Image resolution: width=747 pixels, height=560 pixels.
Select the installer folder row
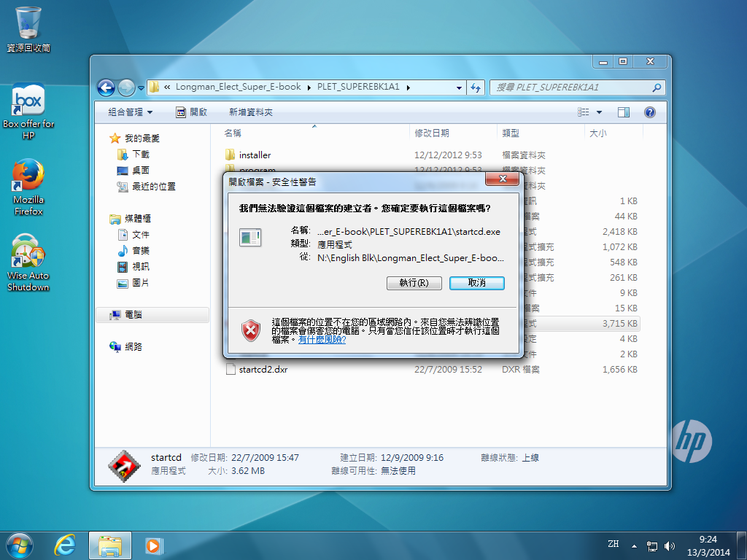click(432, 155)
